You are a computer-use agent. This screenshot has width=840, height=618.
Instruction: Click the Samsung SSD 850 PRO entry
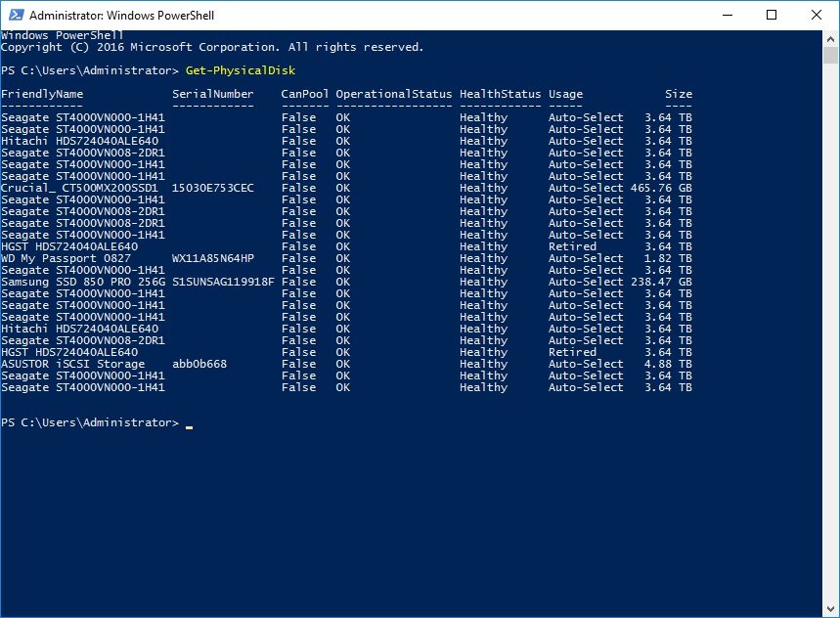[x=83, y=282]
